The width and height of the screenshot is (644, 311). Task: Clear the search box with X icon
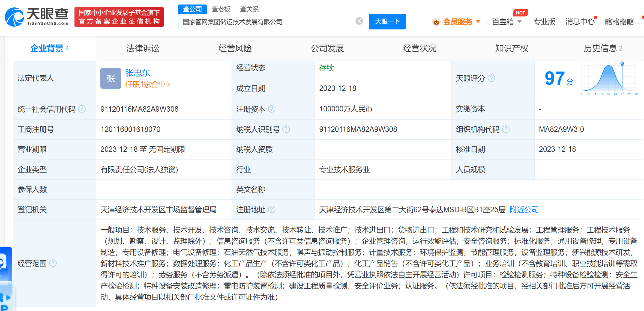(359, 21)
